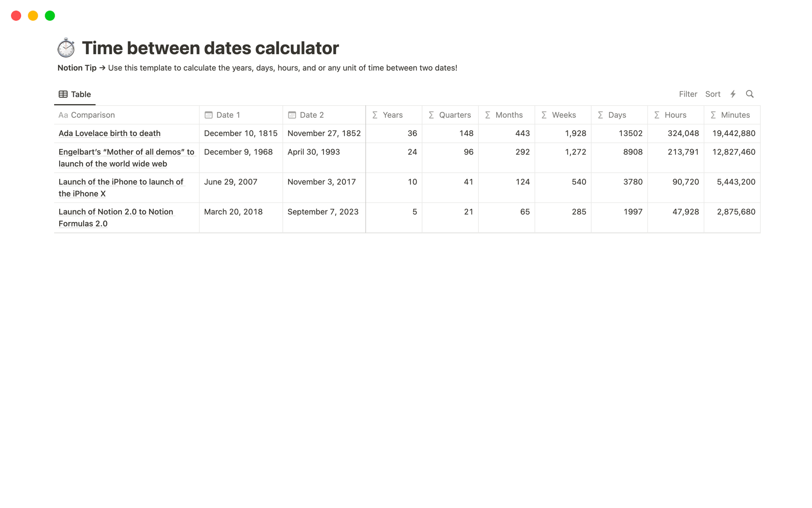
Task: Click the search magnifier icon
Action: [750, 94]
